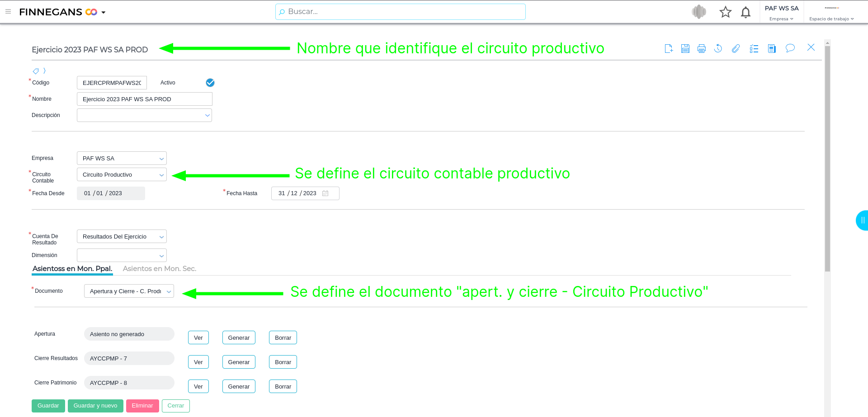
Task: Click Generar button for Apertura row
Action: (x=239, y=338)
